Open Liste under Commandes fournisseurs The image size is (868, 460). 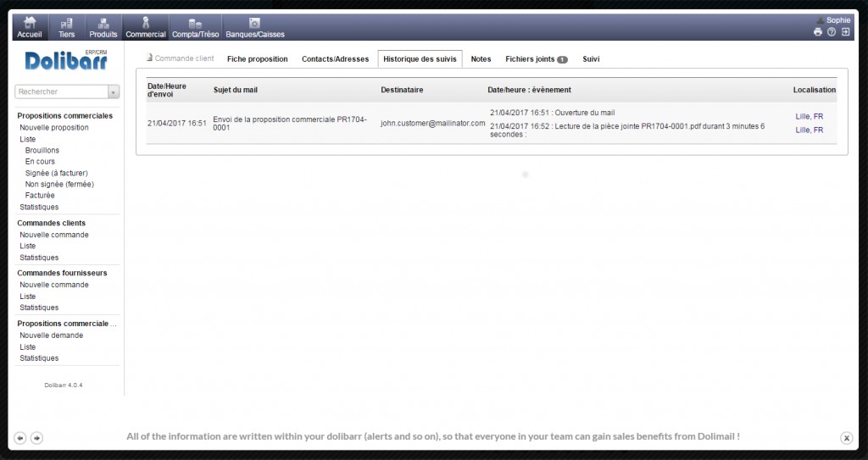tap(28, 297)
